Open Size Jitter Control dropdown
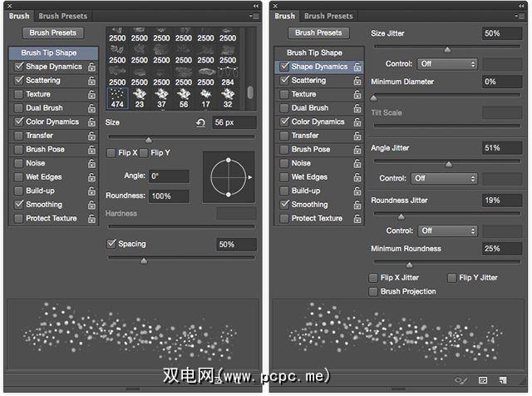 tap(447, 64)
